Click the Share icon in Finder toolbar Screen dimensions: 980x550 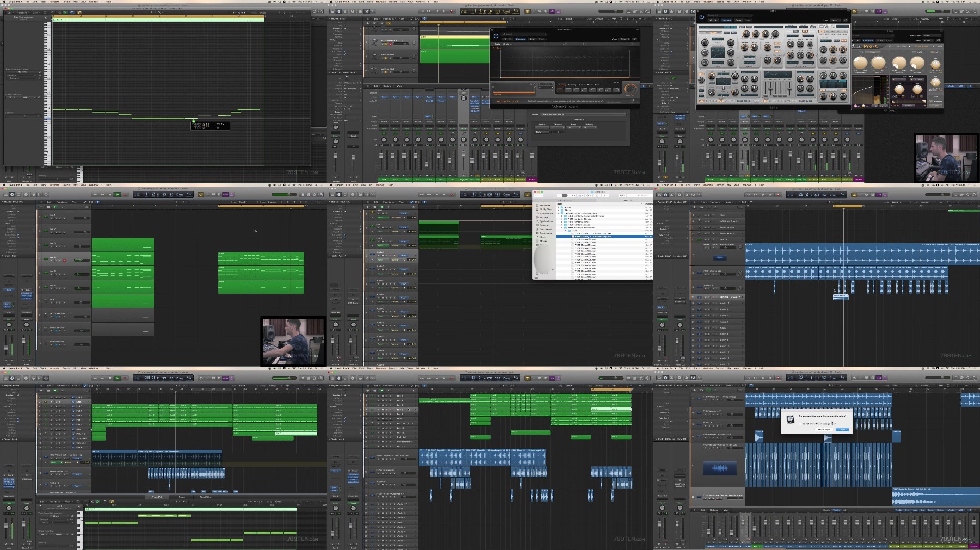click(597, 195)
